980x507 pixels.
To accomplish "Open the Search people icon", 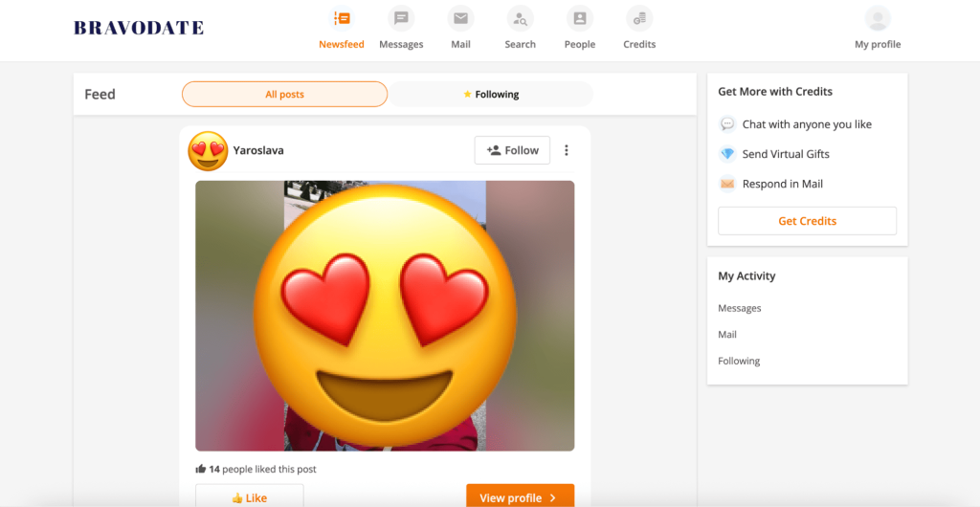I will tap(520, 19).
